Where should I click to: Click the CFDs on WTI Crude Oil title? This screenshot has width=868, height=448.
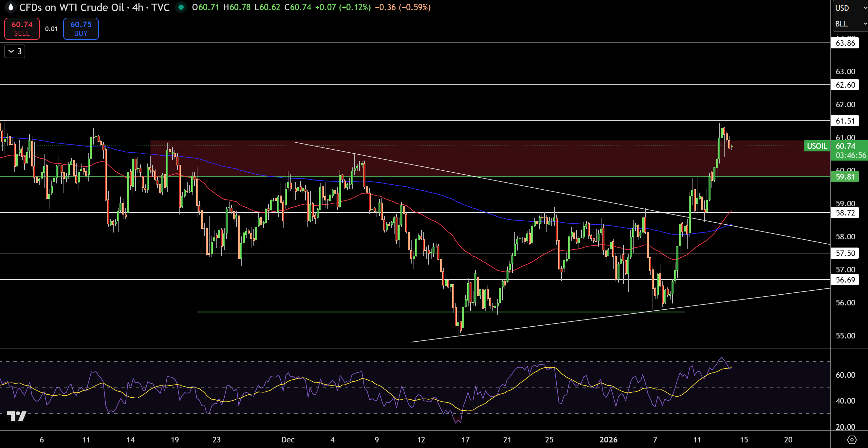coord(71,8)
